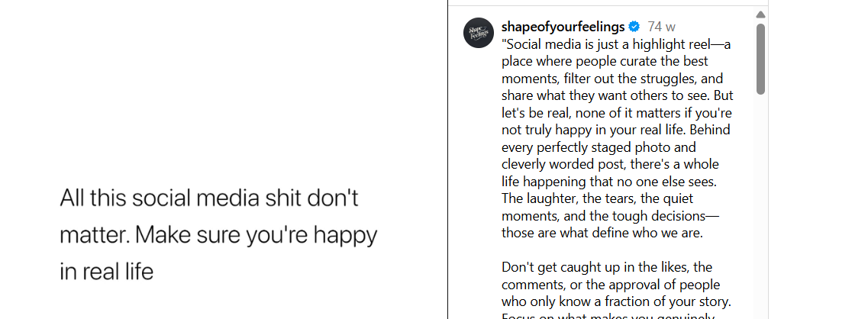Click the blue verified badge icon

point(634,27)
